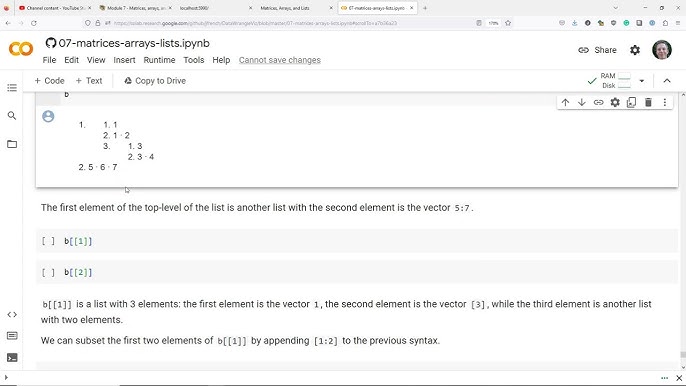Screen dimensions: 686x386
Task: Open the terminal panel icon
Action: (x=12, y=358)
